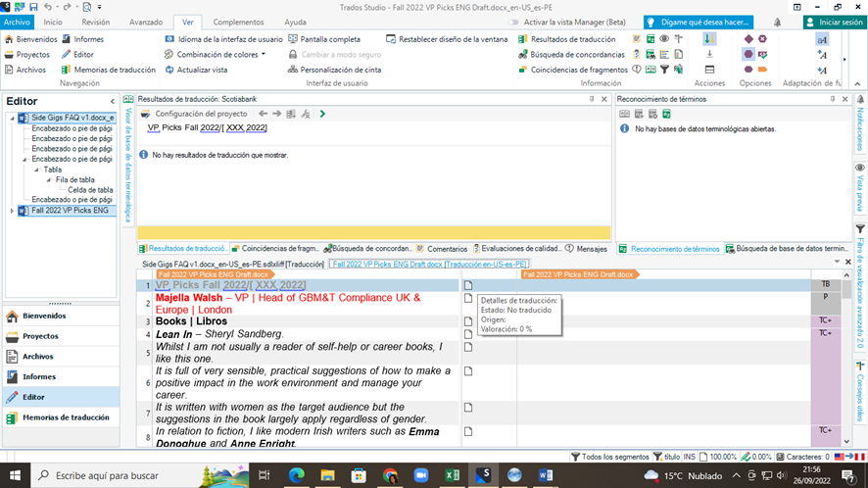Screen dimensions: 868x488
Task: Select Celda de tabla tree item
Action: pyautogui.click(x=90, y=190)
